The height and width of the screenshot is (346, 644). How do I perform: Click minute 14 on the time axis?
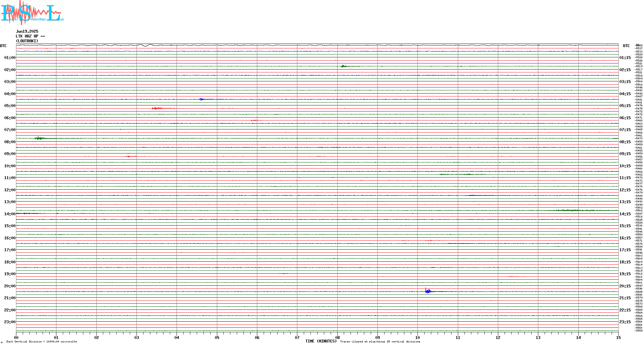tap(578, 337)
